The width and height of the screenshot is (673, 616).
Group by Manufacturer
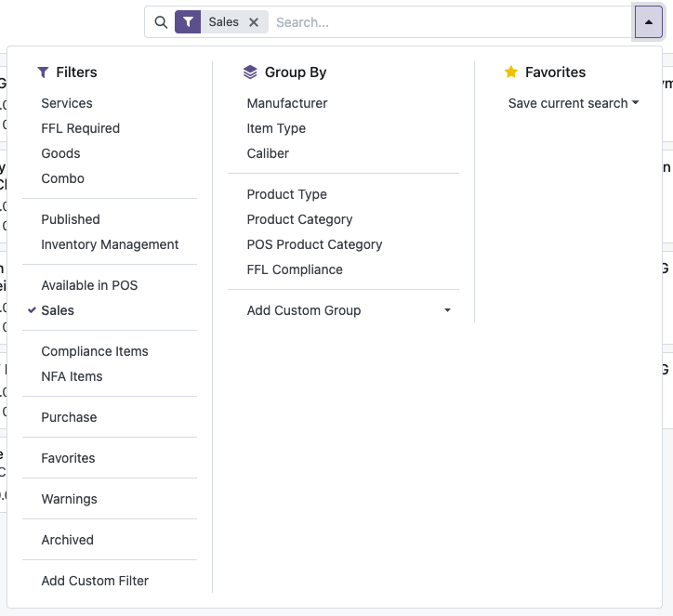287,103
